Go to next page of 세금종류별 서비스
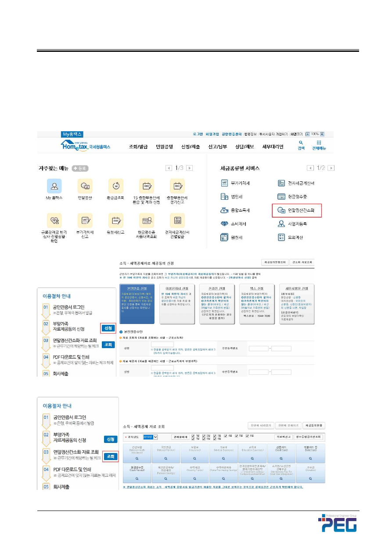Image resolution: width=392 pixels, height=554 pixels. pos(331,168)
